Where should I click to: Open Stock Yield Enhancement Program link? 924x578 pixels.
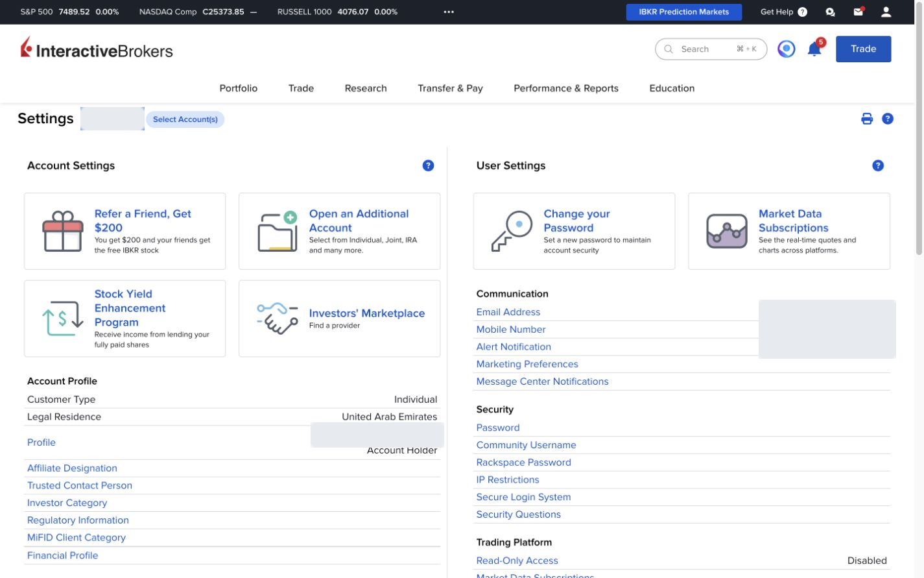130,308
